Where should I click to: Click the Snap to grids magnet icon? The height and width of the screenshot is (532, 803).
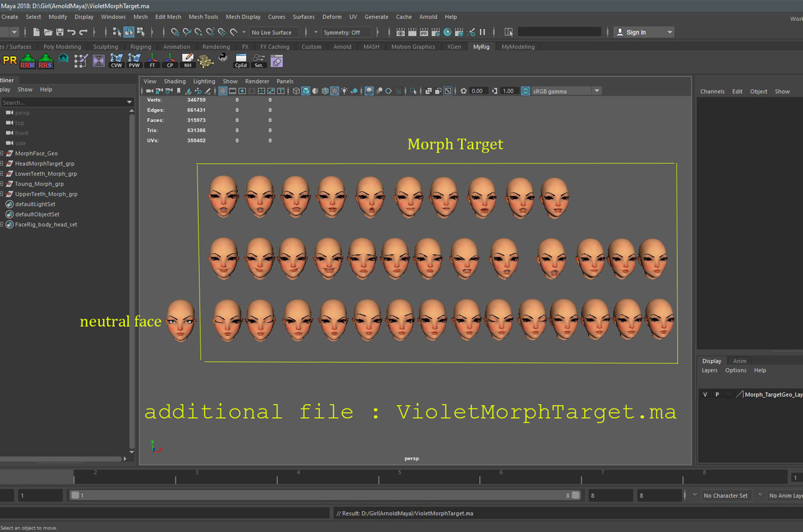[175, 32]
